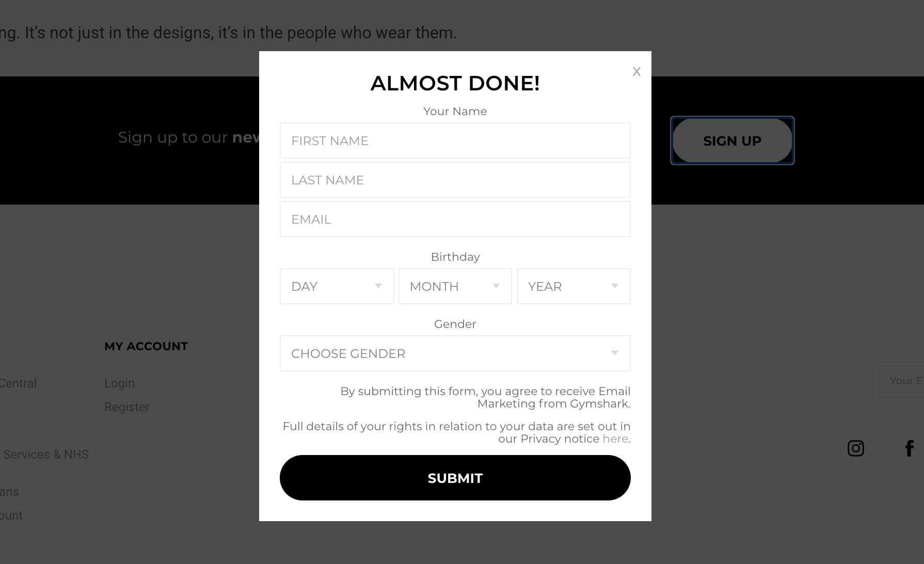Screen dimensions: 924x564
Task: Dismiss the popup with the X
Action: 636,71
